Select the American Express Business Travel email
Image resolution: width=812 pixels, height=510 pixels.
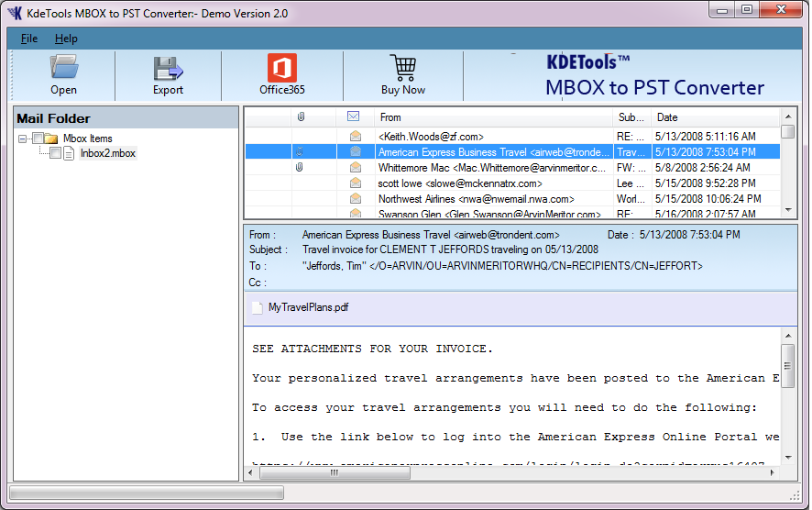(x=512, y=152)
